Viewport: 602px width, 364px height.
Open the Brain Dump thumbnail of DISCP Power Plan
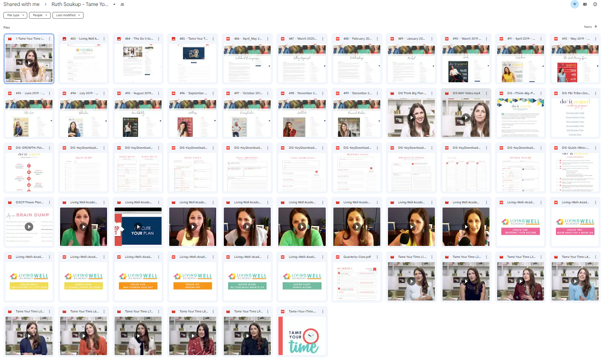point(29,227)
